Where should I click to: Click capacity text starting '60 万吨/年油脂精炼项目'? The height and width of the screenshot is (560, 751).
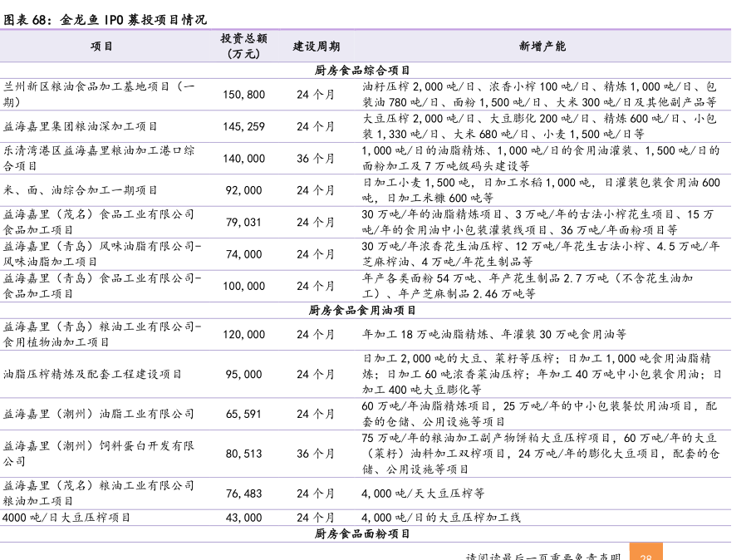(540, 414)
